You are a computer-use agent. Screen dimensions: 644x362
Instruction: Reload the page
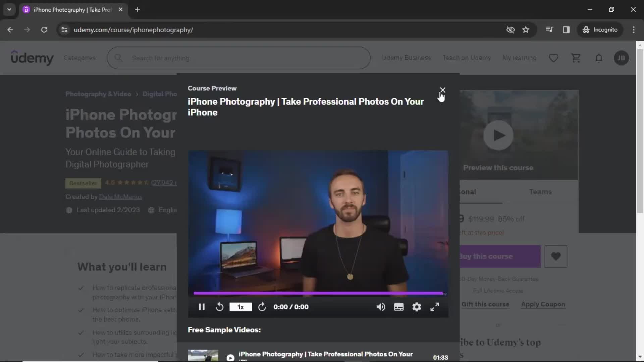44,30
